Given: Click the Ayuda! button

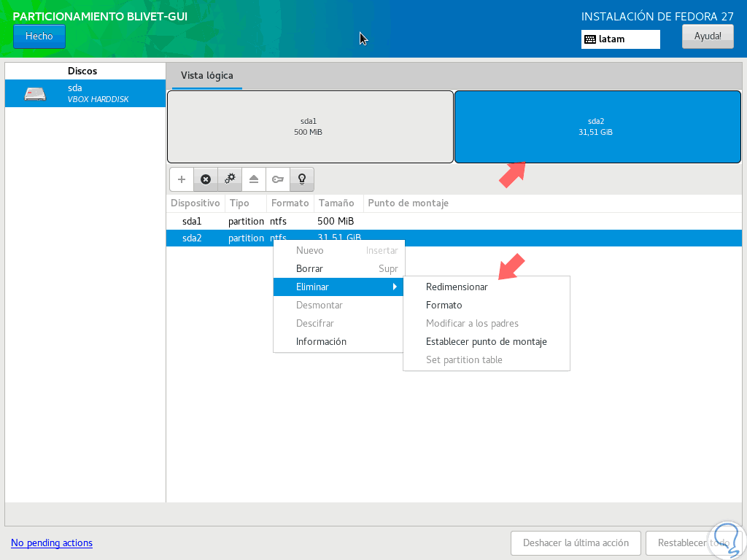Looking at the screenshot, I should tap(708, 36).
